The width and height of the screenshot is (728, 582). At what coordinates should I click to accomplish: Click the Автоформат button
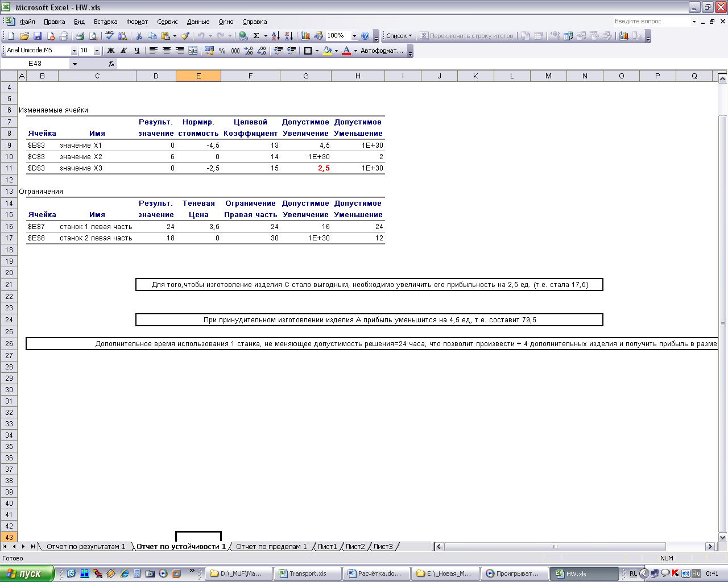click(382, 51)
